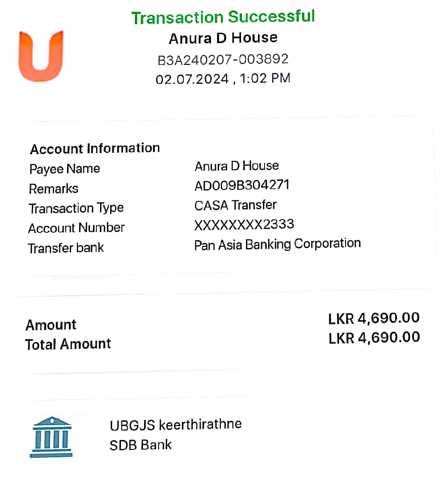Click sender name UBGJS keerthirathne
Image resolution: width=448 pixels, height=483 pixels.
click(x=176, y=424)
